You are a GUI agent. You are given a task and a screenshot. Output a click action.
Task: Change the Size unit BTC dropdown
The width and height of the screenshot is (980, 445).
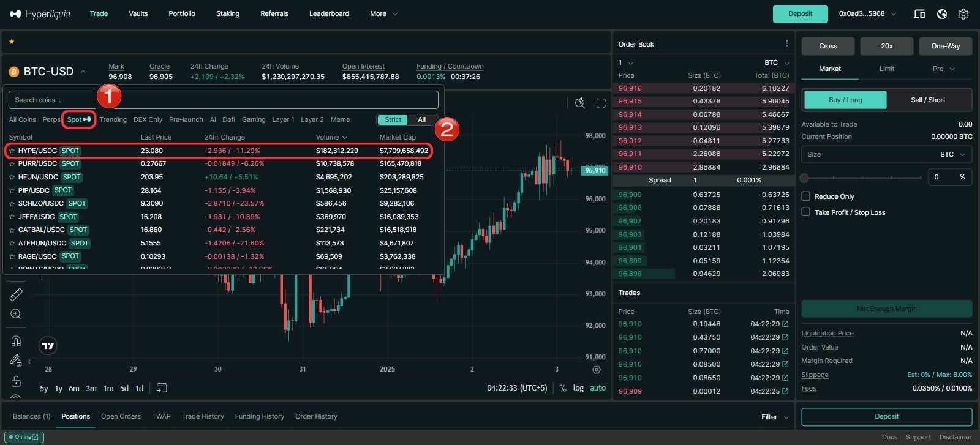click(x=953, y=154)
